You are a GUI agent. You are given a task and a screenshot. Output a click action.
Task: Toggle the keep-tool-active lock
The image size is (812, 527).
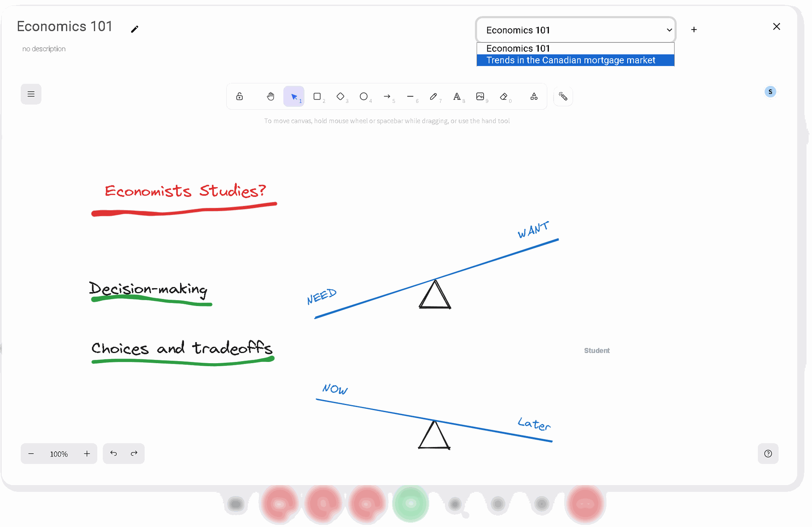(239, 97)
